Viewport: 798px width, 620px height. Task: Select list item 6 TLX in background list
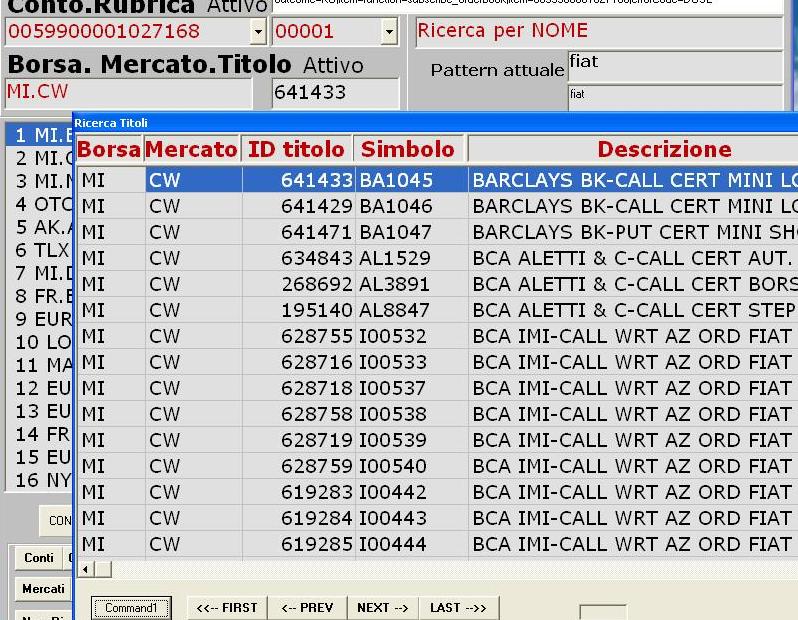(40, 250)
